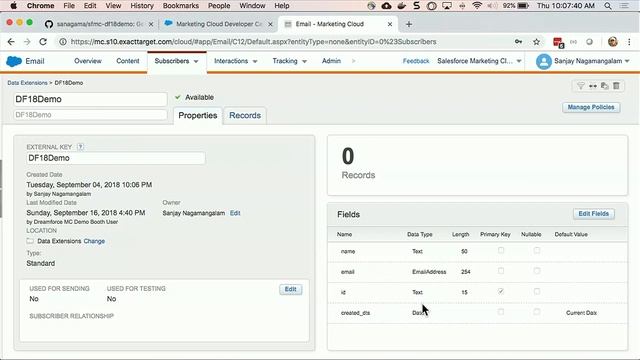
Task: Show more navigation items chevron
Action: coord(353,61)
